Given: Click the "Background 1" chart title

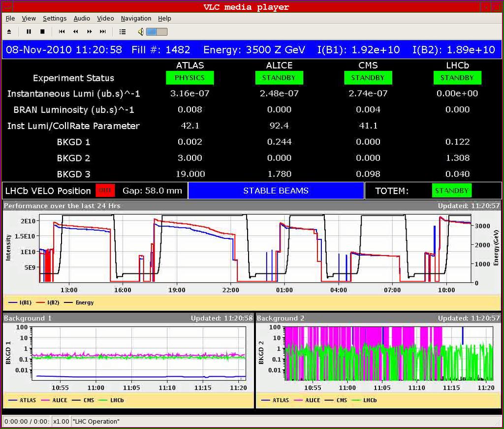Looking at the screenshot, I should tap(28, 318).
